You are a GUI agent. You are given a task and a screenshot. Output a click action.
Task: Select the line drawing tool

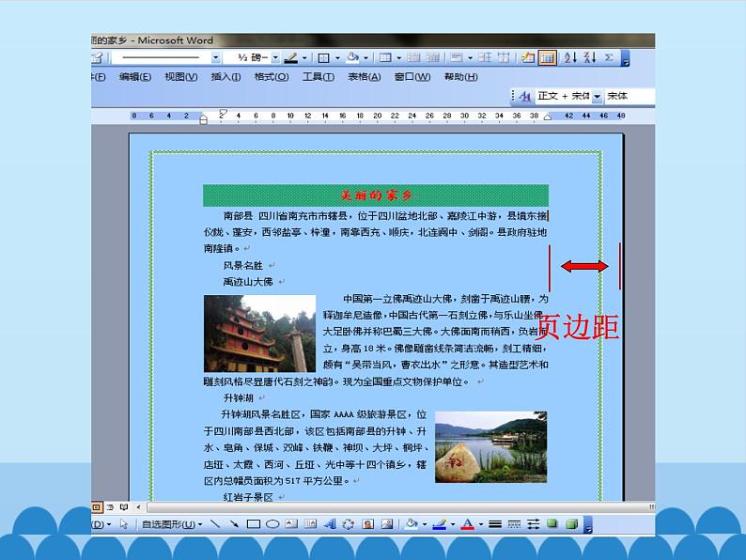215,524
